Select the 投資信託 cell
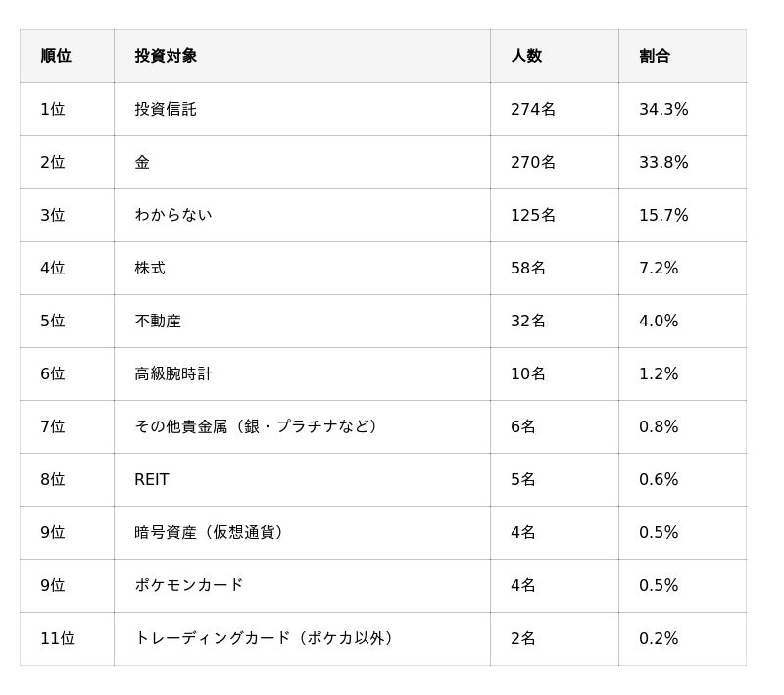784x695 pixels. [x=166, y=109]
